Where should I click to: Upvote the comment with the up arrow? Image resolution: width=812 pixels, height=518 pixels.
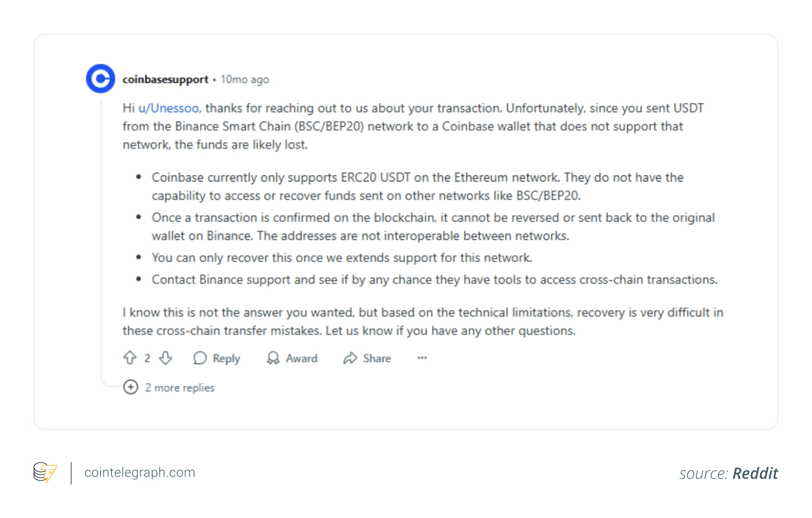(x=130, y=358)
